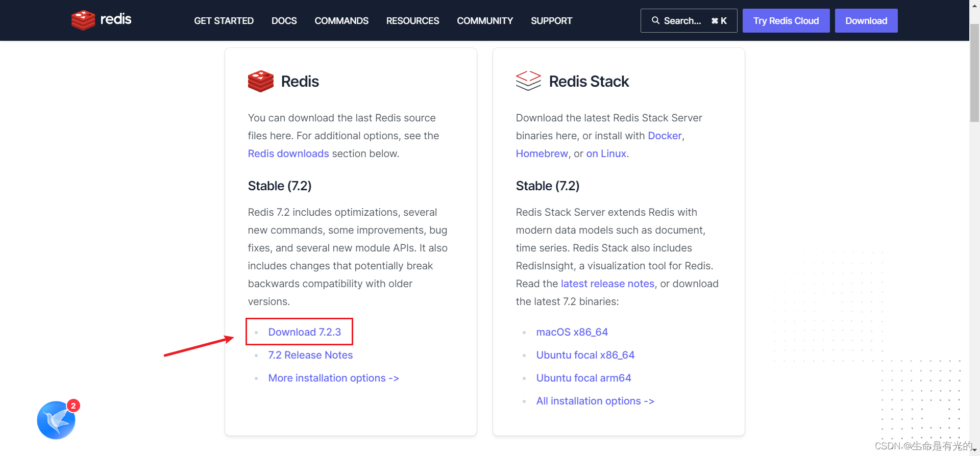Open the blue bird chat widget
This screenshot has height=456, width=980.
[x=56, y=420]
